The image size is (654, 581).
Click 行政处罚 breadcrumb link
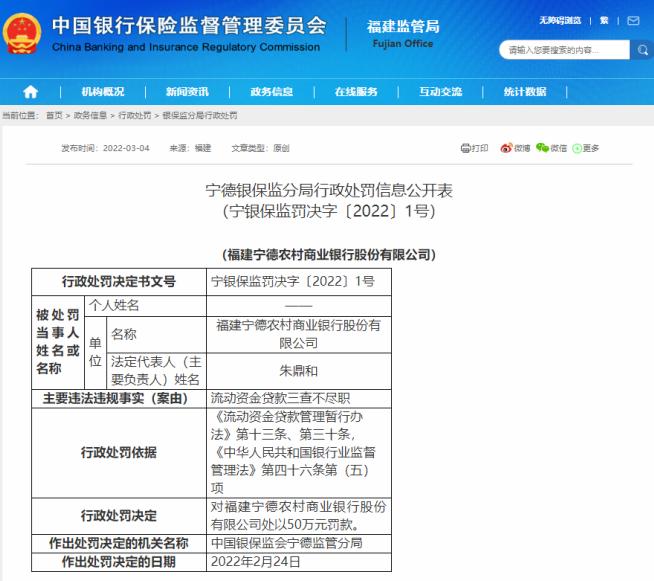pos(135,116)
